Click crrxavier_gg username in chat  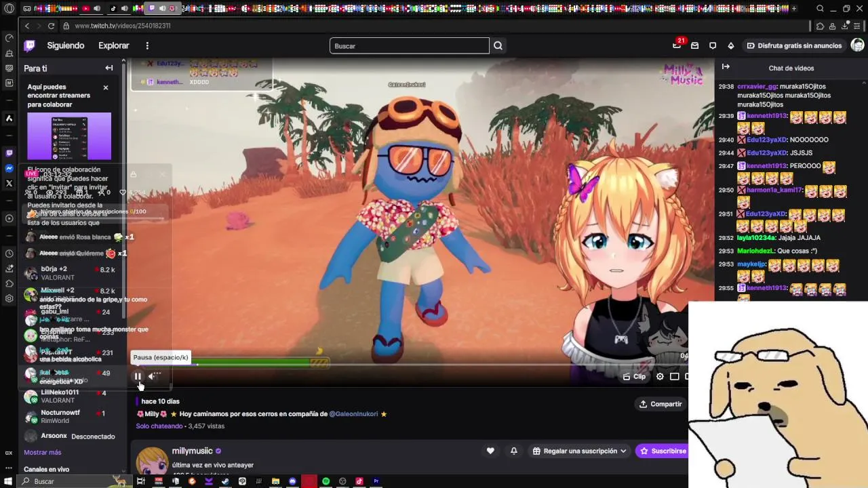tap(756, 87)
